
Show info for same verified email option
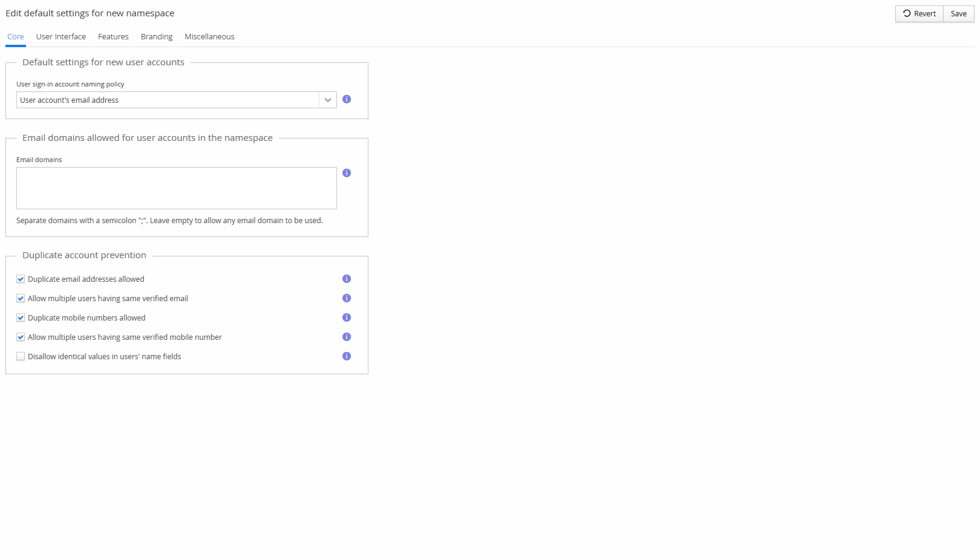pyautogui.click(x=347, y=298)
